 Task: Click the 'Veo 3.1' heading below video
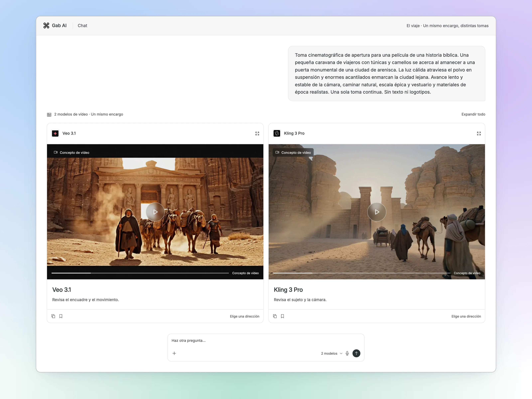click(x=62, y=290)
